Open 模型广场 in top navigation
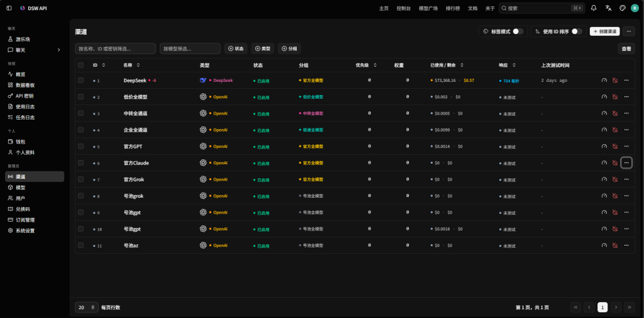Image resolution: width=644 pixels, height=318 pixels. point(428,8)
